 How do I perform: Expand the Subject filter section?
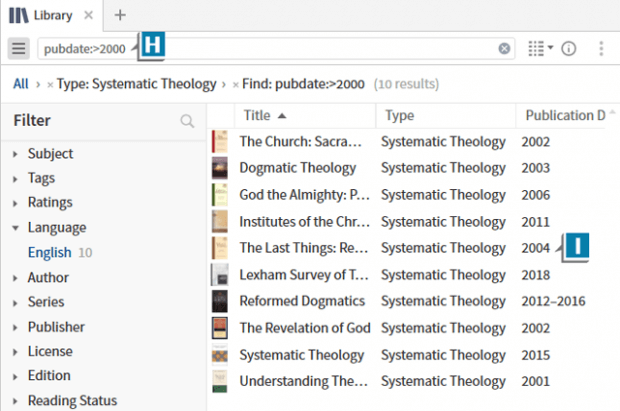(15, 154)
